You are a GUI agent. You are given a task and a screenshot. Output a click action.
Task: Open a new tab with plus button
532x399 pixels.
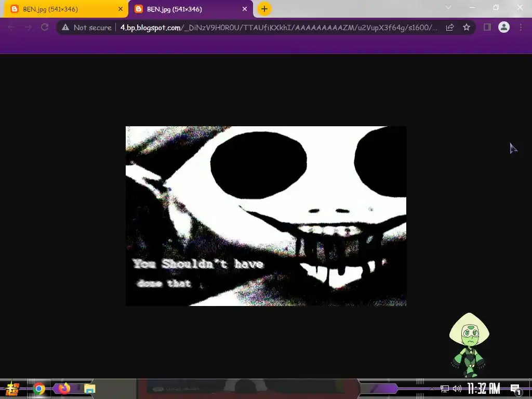[264, 9]
